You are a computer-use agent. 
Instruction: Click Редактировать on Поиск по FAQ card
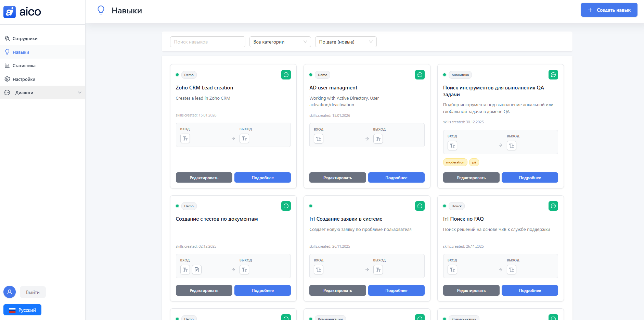click(471, 290)
